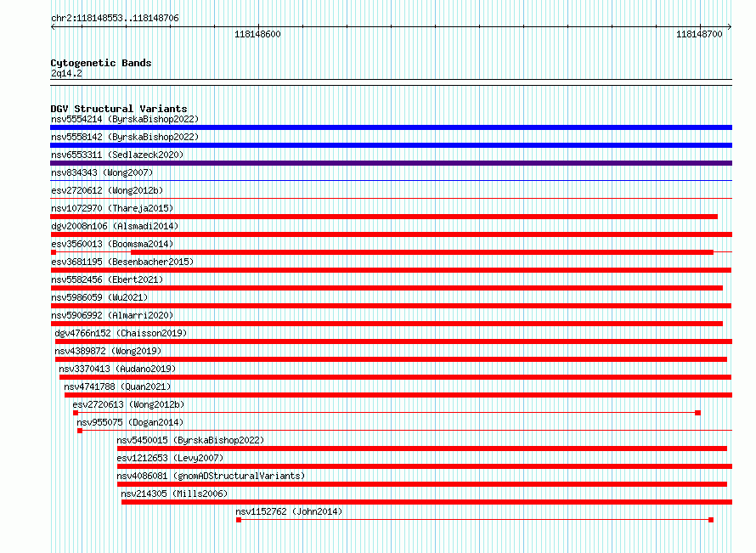This screenshot has height=553, width=756.
Task: Click the red bar of nsv5582456
Action: pyautogui.click(x=386, y=288)
